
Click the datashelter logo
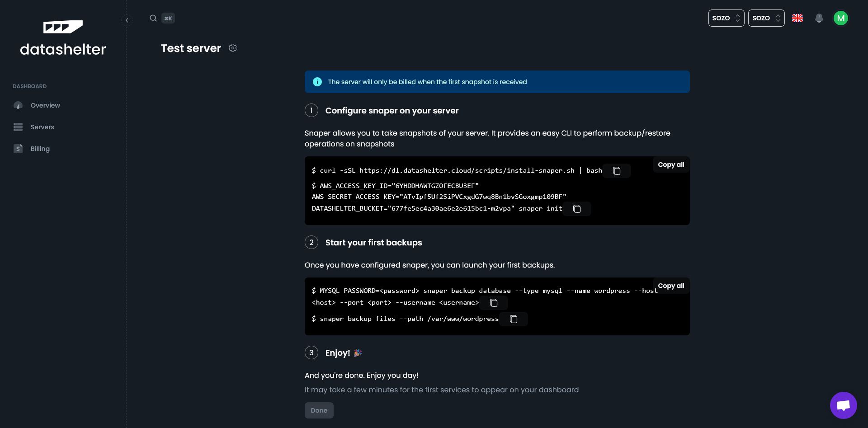[x=63, y=38]
